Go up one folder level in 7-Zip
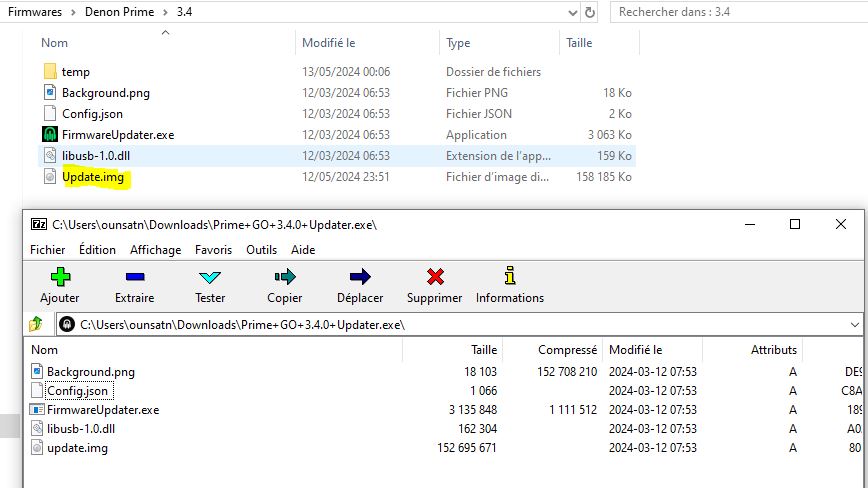868x488 pixels. pos(36,324)
